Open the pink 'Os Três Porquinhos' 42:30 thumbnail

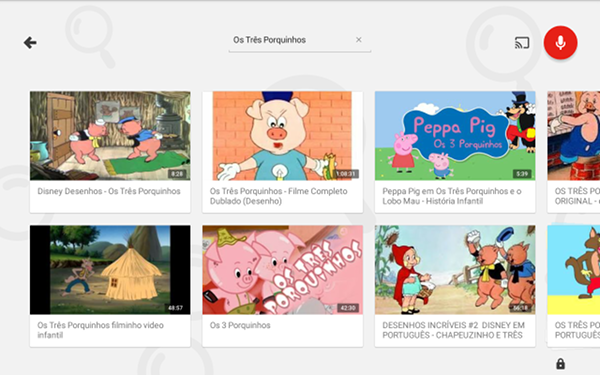[x=282, y=270]
